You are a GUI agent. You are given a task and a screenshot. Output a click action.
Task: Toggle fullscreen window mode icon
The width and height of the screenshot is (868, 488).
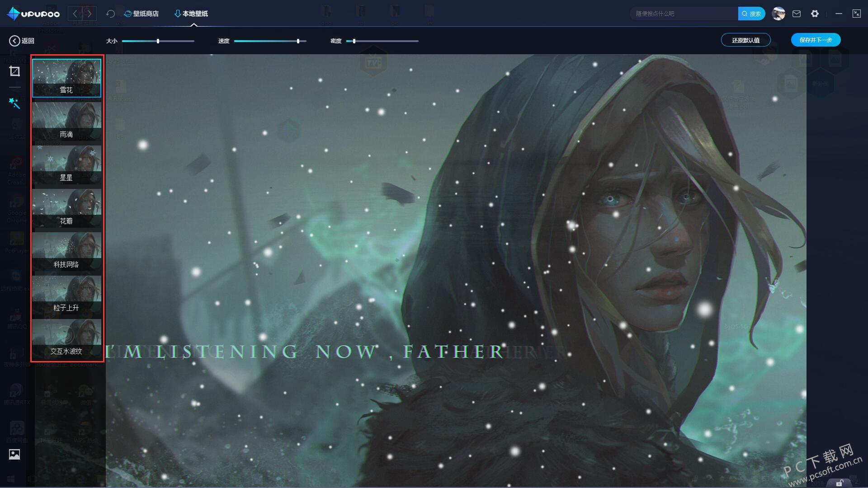(857, 14)
